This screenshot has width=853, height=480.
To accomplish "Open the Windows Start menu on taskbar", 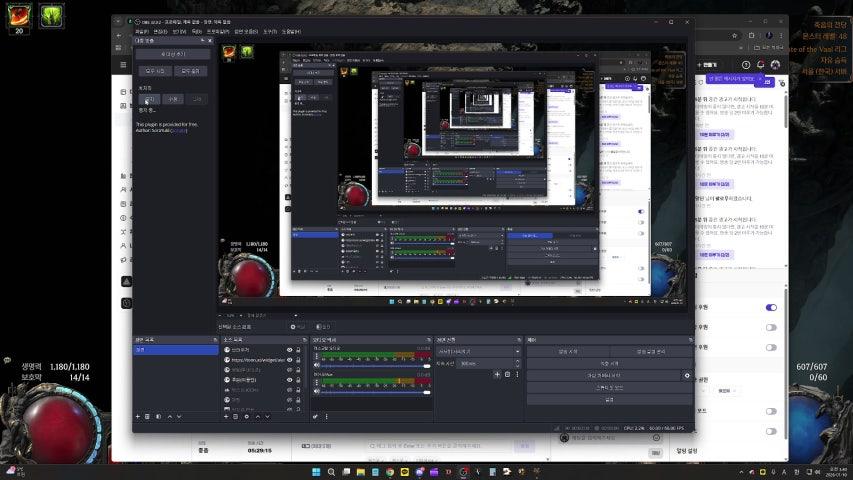I will click(x=317, y=471).
